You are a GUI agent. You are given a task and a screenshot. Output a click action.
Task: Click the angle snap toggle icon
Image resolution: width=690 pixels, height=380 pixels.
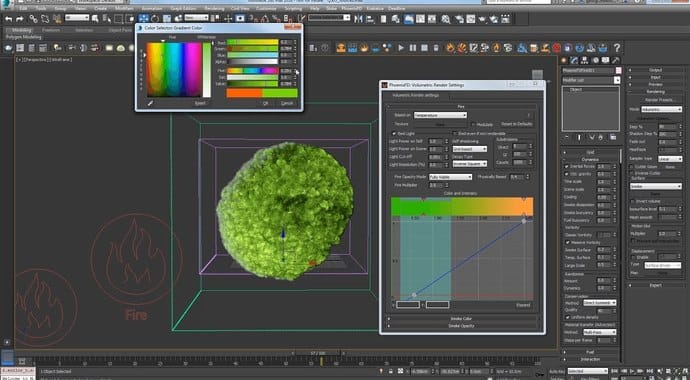[264, 18]
